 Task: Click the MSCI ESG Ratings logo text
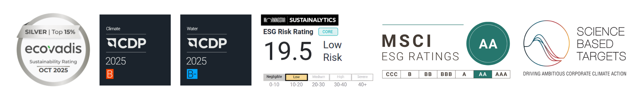coord(420,47)
